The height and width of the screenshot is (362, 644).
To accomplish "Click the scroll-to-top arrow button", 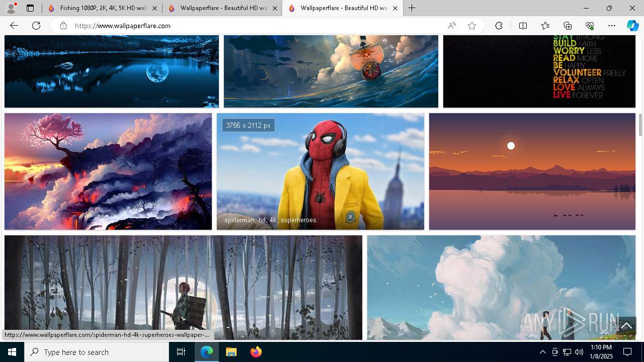I will 626,326.
